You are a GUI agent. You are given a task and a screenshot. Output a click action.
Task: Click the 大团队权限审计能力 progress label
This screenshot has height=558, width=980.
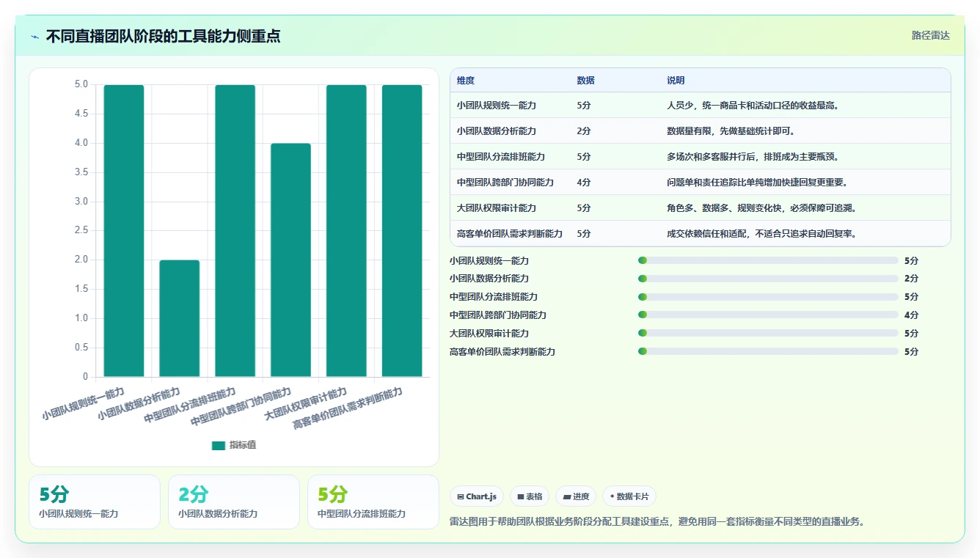pyautogui.click(x=489, y=334)
